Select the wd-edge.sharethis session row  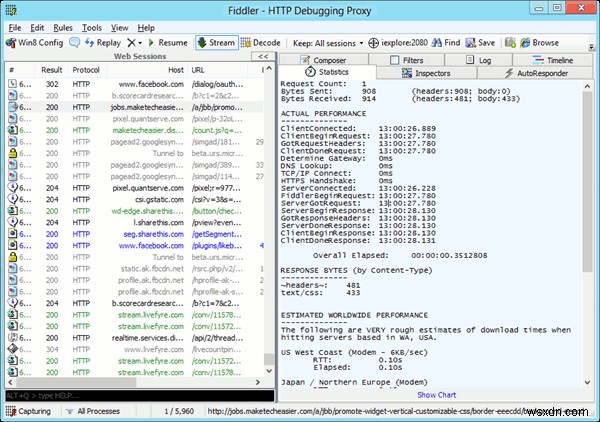point(135,211)
